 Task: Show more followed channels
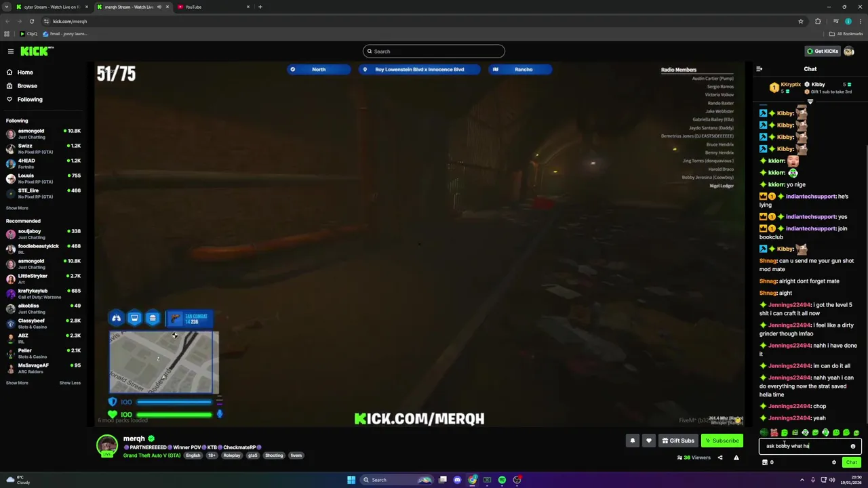[17, 208]
